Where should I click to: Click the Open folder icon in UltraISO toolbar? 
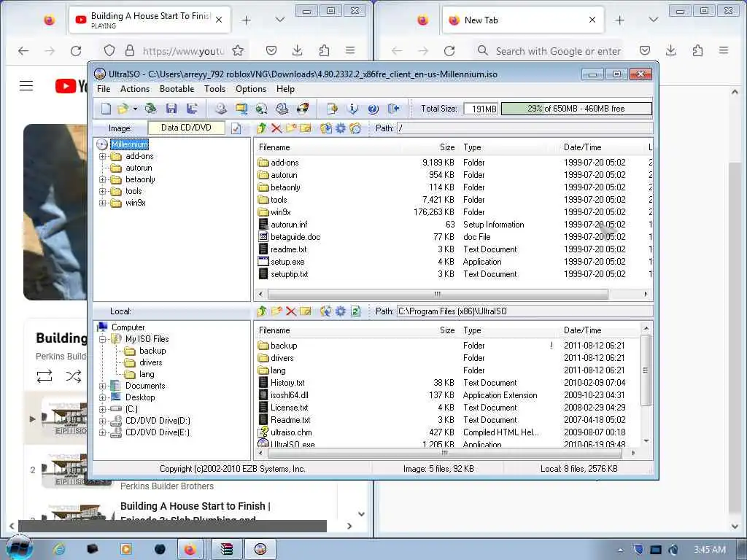[x=123, y=109]
